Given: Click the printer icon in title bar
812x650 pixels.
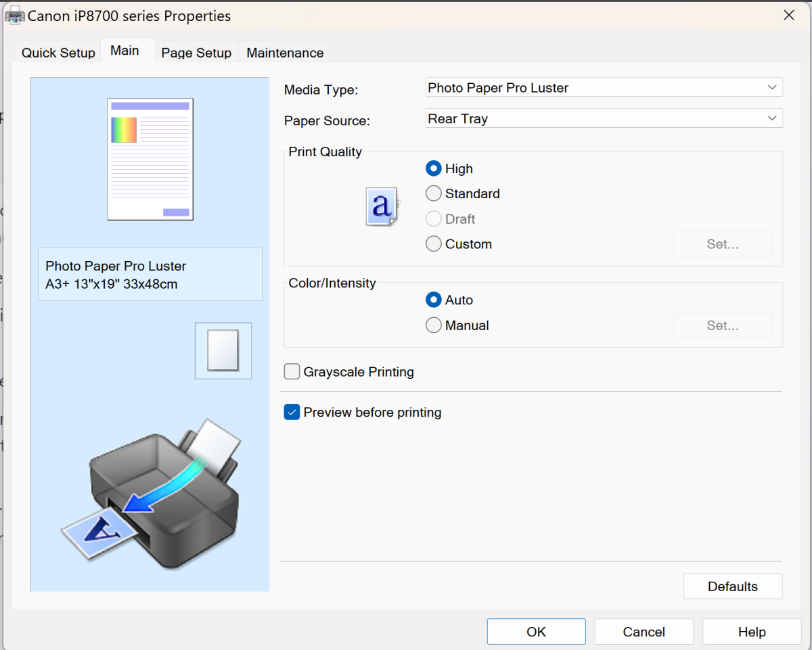Looking at the screenshot, I should pyautogui.click(x=14, y=16).
